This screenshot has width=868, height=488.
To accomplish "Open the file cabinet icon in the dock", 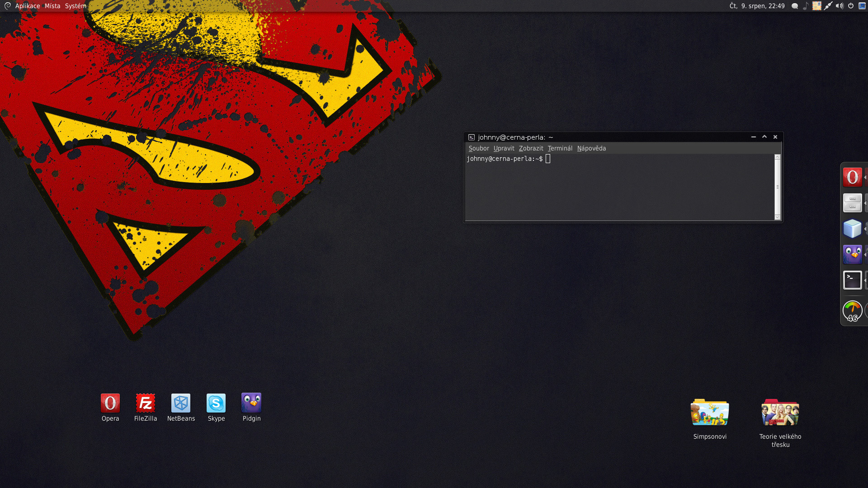I will 852,203.
